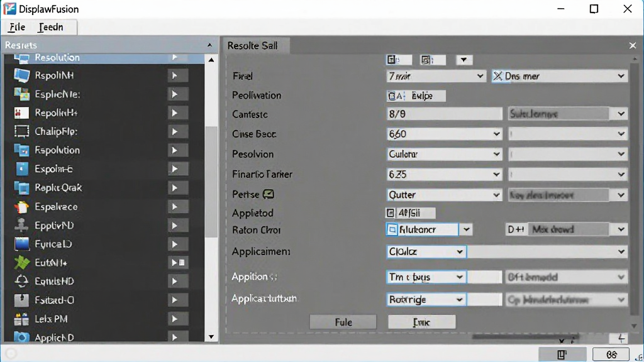Toggle the Appliatod checkbox
This screenshot has height=362, width=644.
click(390, 213)
